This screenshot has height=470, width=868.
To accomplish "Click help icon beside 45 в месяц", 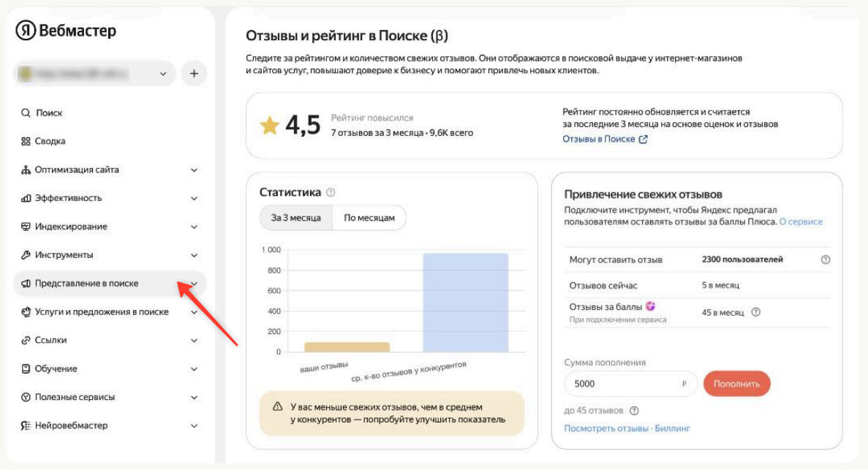I will pyautogui.click(x=755, y=312).
